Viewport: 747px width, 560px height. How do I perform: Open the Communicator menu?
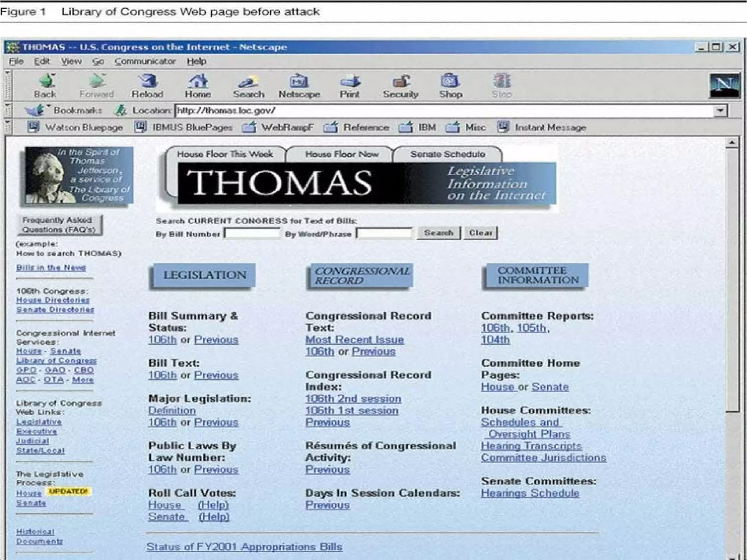coord(145,61)
